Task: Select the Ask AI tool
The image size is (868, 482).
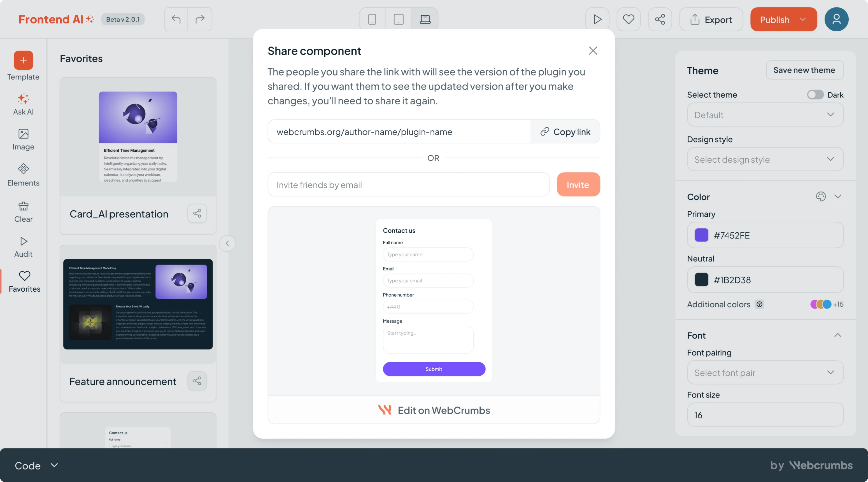Action: click(x=23, y=104)
